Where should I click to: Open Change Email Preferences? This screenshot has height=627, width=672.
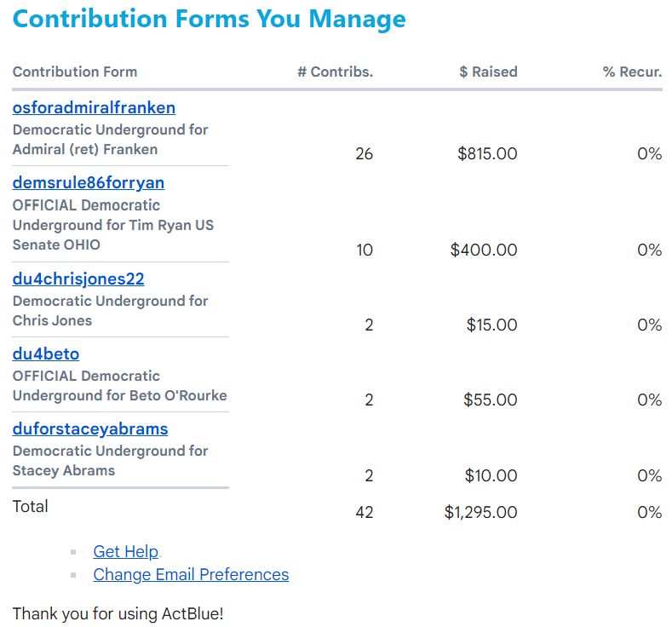click(x=191, y=575)
